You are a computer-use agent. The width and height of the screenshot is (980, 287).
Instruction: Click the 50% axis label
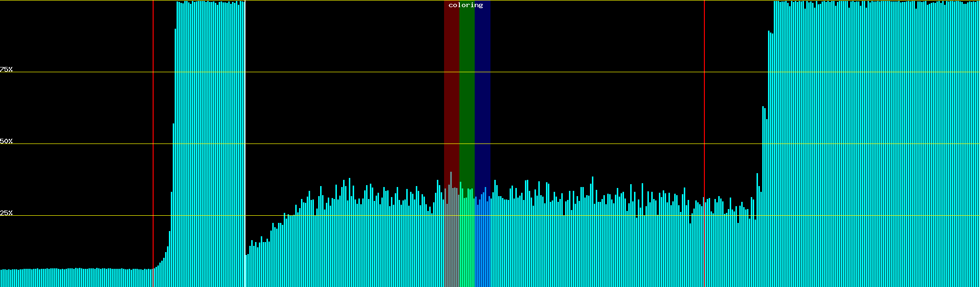pos(6,141)
